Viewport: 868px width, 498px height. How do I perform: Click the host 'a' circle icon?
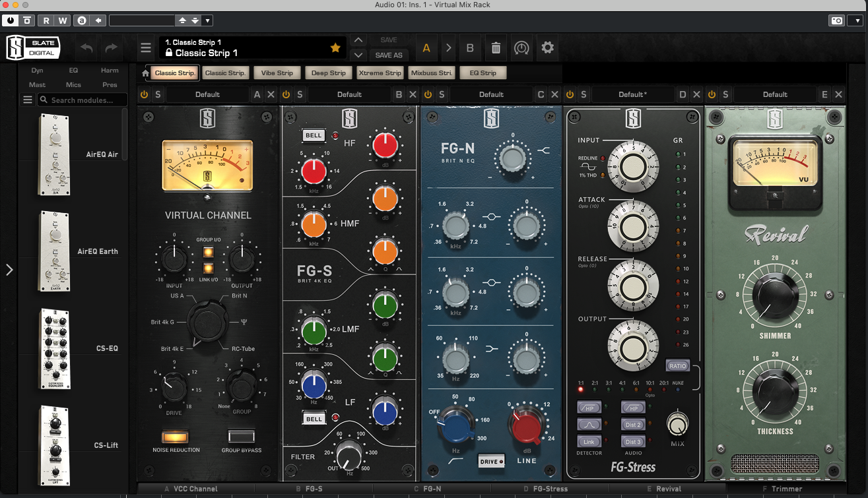click(81, 20)
